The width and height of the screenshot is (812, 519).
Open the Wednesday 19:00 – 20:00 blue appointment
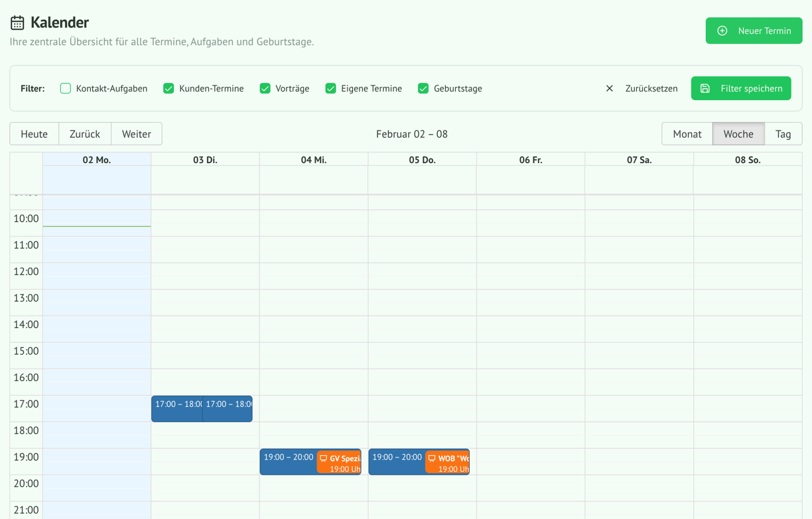point(288,462)
